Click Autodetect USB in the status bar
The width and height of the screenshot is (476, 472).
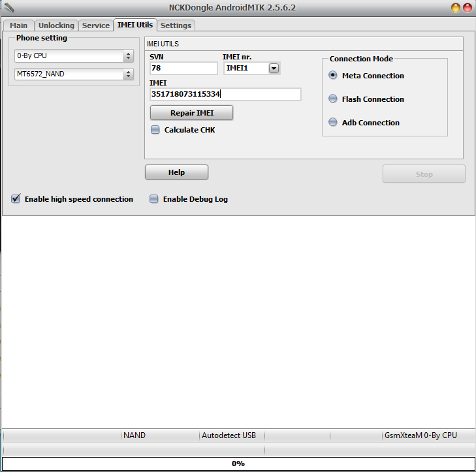point(229,435)
